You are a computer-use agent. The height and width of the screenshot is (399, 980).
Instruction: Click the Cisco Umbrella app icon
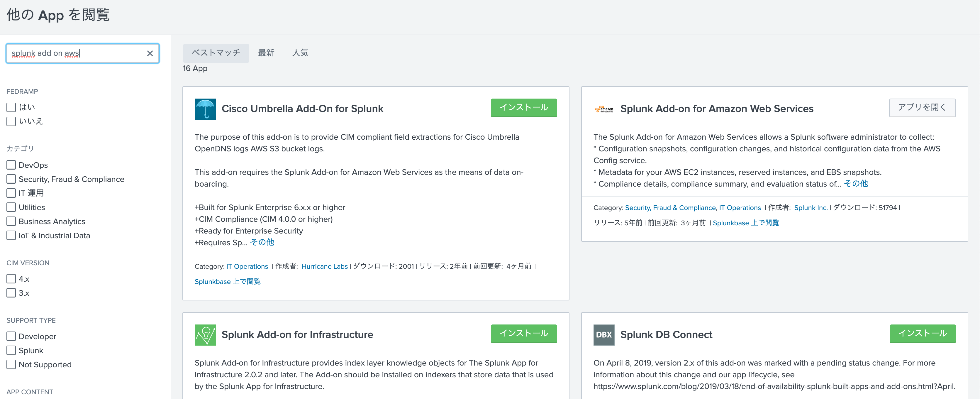[x=205, y=109]
